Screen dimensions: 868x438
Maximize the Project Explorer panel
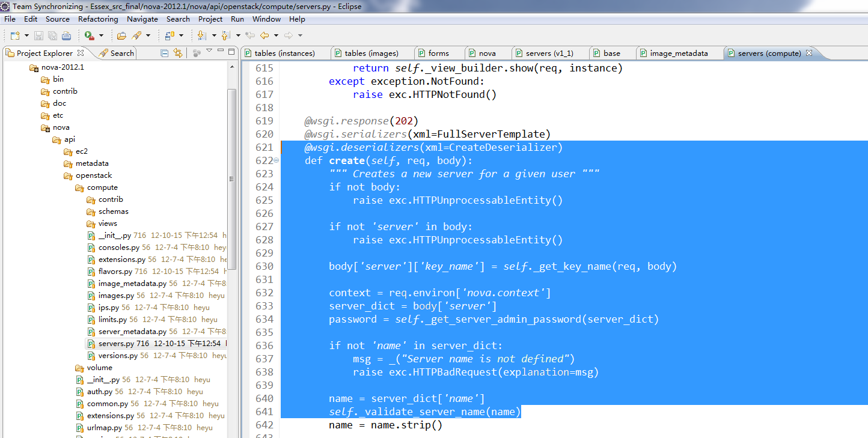click(231, 52)
